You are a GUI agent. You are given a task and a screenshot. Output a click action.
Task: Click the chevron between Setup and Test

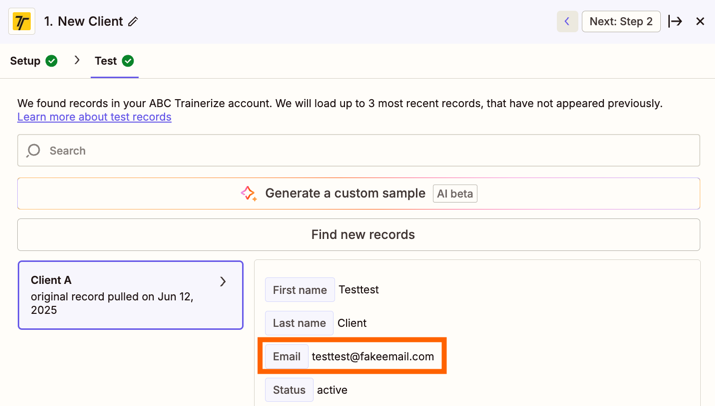(77, 60)
